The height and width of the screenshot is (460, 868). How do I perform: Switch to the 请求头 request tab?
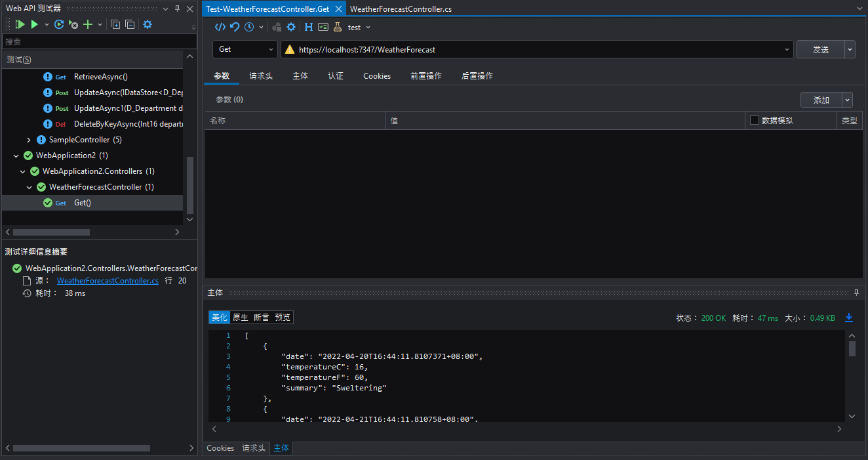tap(261, 76)
